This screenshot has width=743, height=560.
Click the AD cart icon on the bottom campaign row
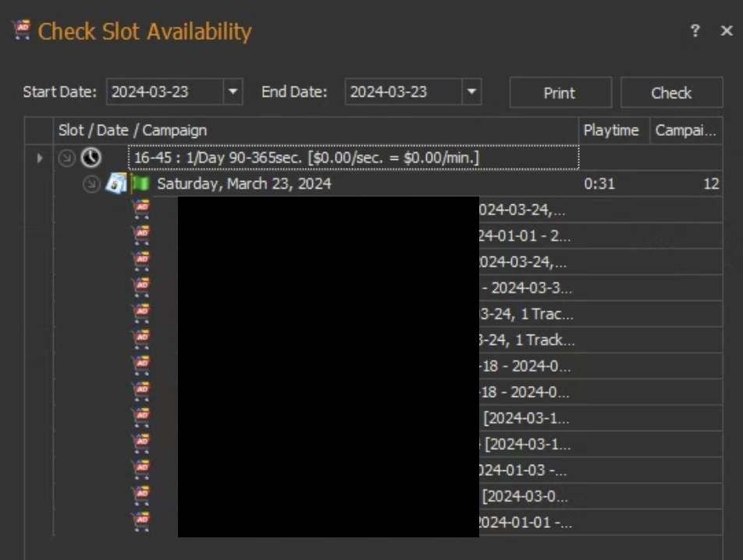[x=141, y=521]
